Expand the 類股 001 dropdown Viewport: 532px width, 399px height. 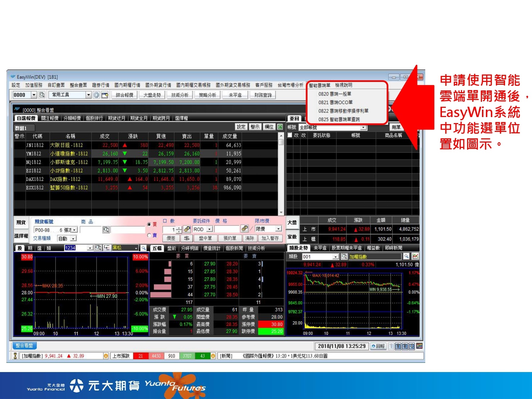tap(336, 256)
